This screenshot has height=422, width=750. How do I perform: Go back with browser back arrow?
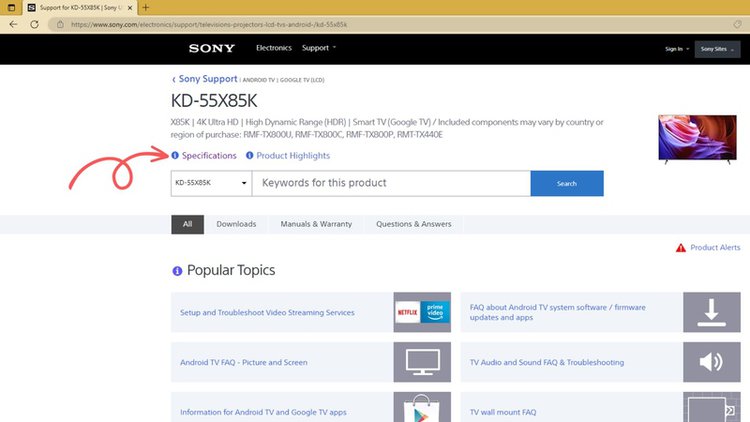(13, 24)
